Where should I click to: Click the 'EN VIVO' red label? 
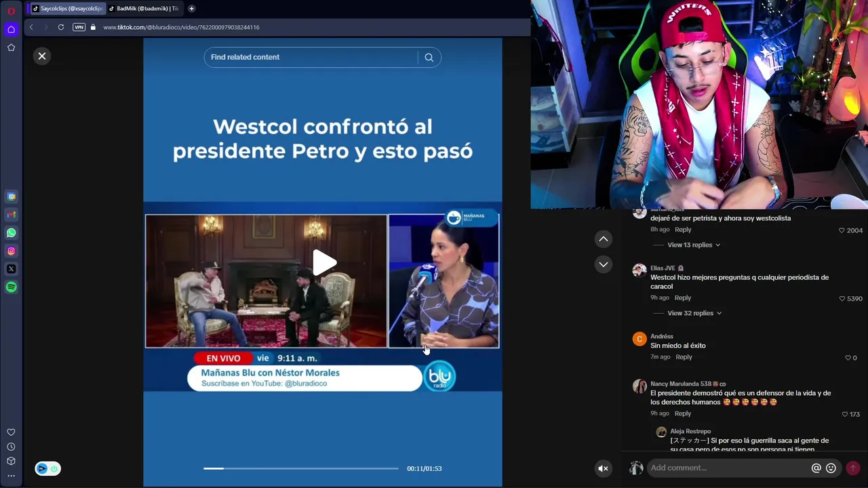coord(223,358)
